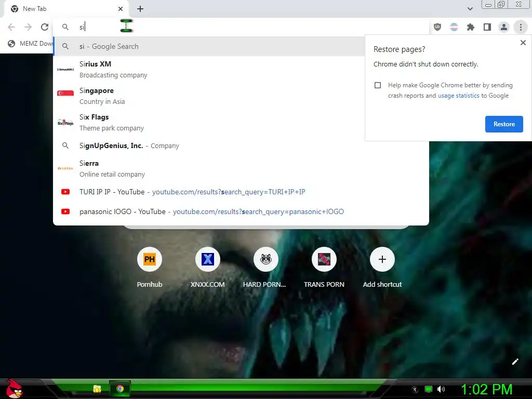Open TURI IP IP YouTube history entry
The height and width of the screenshot is (399, 532).
click(241, 192)
